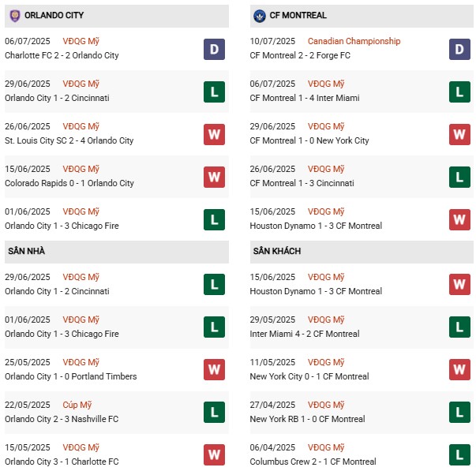The height and width of the screenshot is (471, 476).
Task: Open the Canadian Championship competition link
Action: [354, 41]
